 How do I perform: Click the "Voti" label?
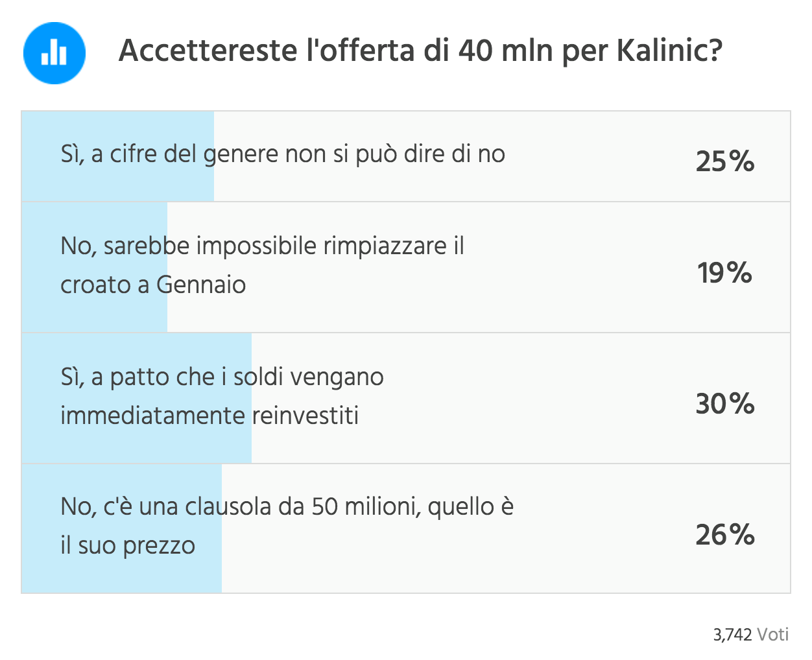click(x=773, y=635)
